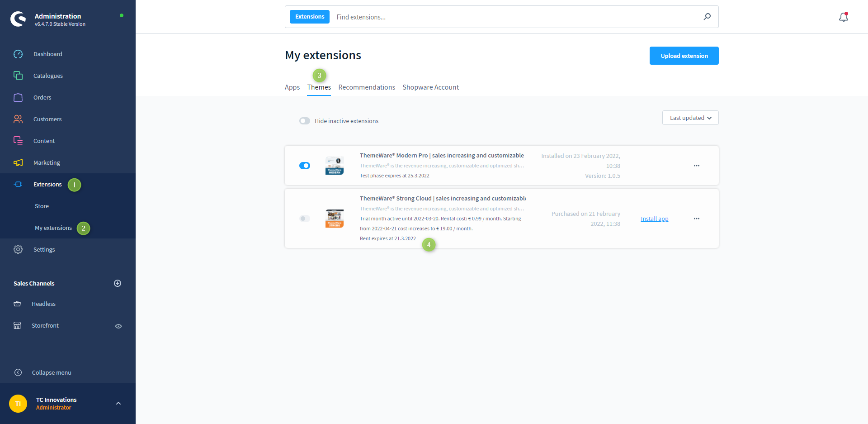Open Content menu label
The image size is (868, 424).
tap(44, 141)
